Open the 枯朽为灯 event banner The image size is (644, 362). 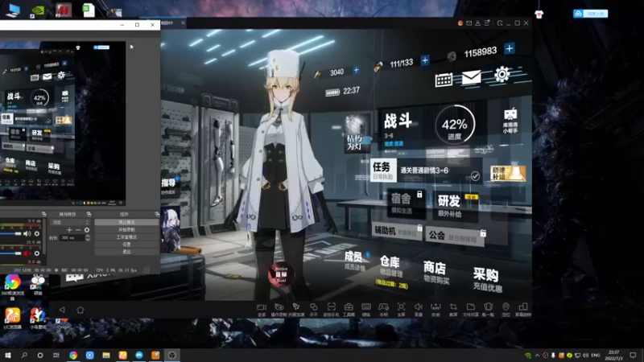point(356,134)
